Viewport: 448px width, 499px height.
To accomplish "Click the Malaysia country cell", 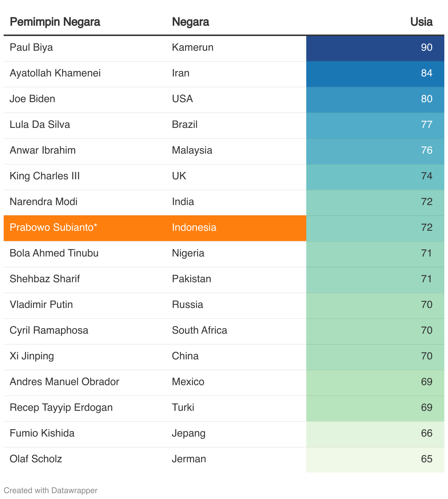I will [x=192, y=150].
